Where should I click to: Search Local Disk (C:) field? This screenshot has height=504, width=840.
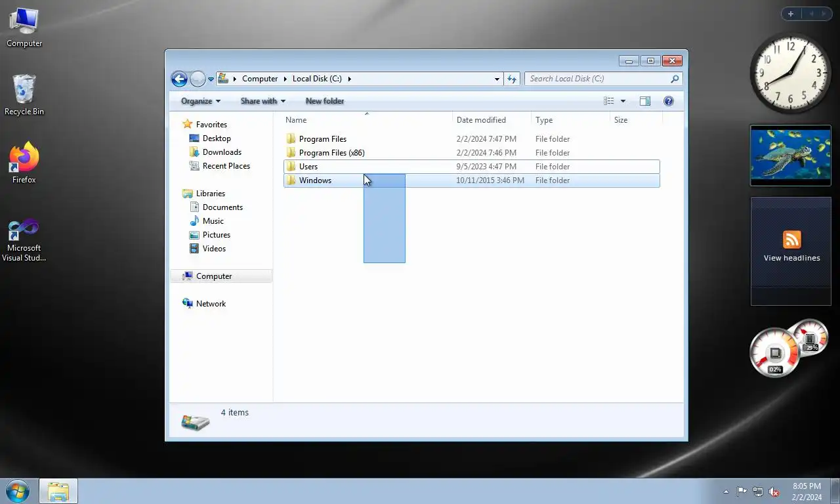[x=603, y=79]
